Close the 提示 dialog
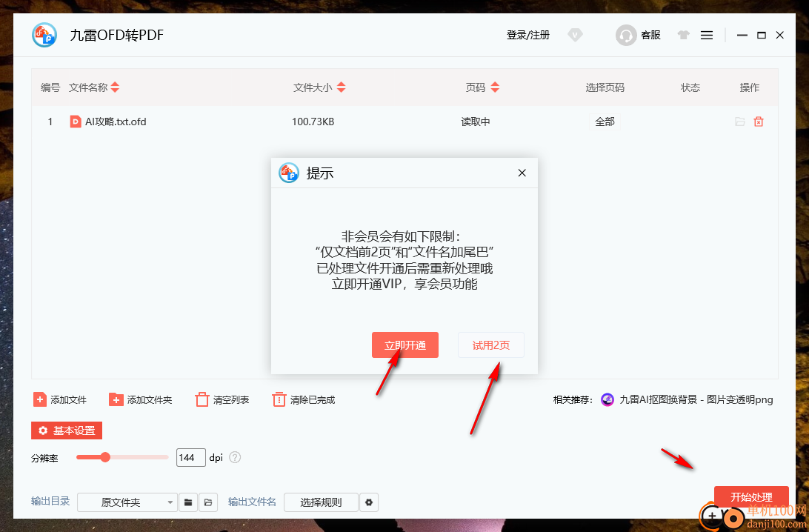Screen dimensions: 809x532 tap(522, 173)
